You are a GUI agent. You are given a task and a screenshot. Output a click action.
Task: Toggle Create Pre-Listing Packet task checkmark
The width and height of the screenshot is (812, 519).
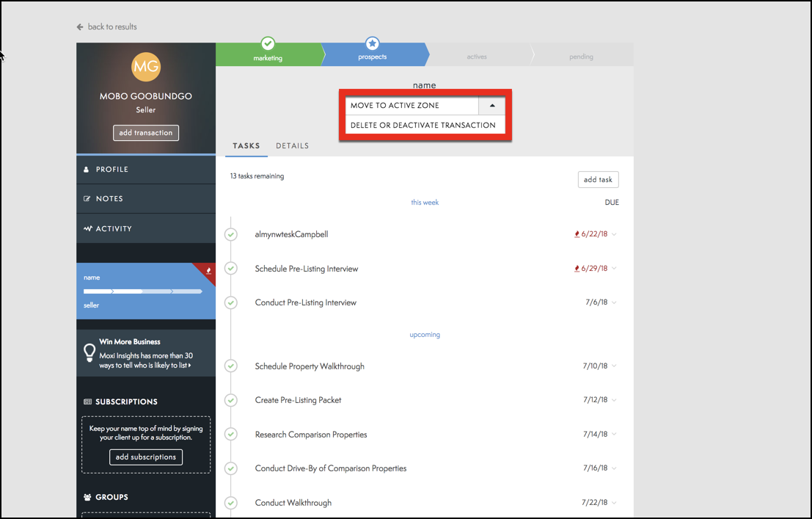point(231,400)
